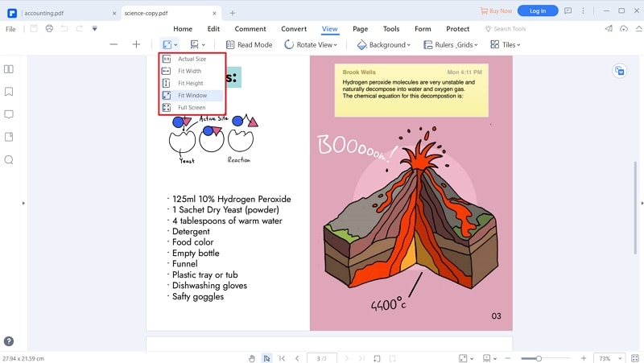Open the comments panel in sidebar
The height and width of the screenshot is (363, 644).
click(x=9, y=114)
